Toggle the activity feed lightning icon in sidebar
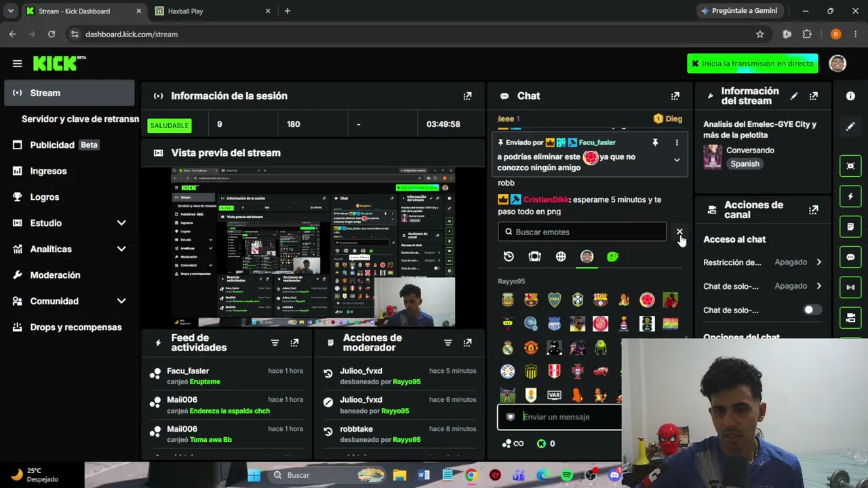 tap(850, 197)
